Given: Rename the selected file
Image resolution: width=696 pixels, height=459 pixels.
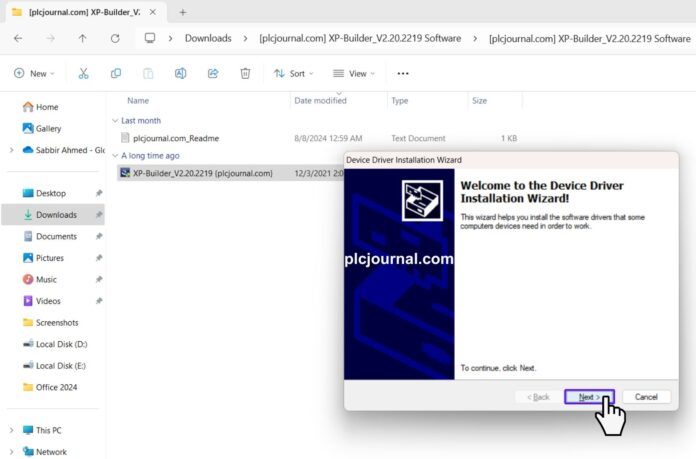Looking at the screenshot, I should tap(181, 74).
